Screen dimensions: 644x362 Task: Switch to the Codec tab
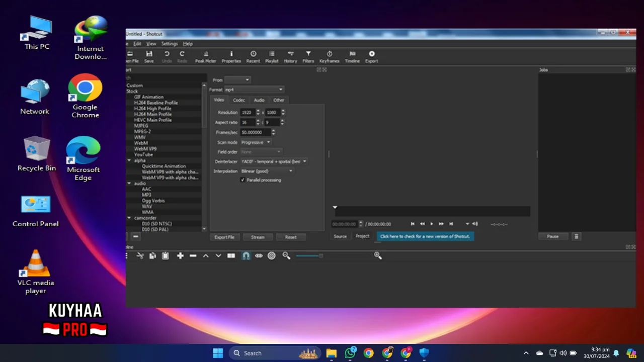(239, 100)
